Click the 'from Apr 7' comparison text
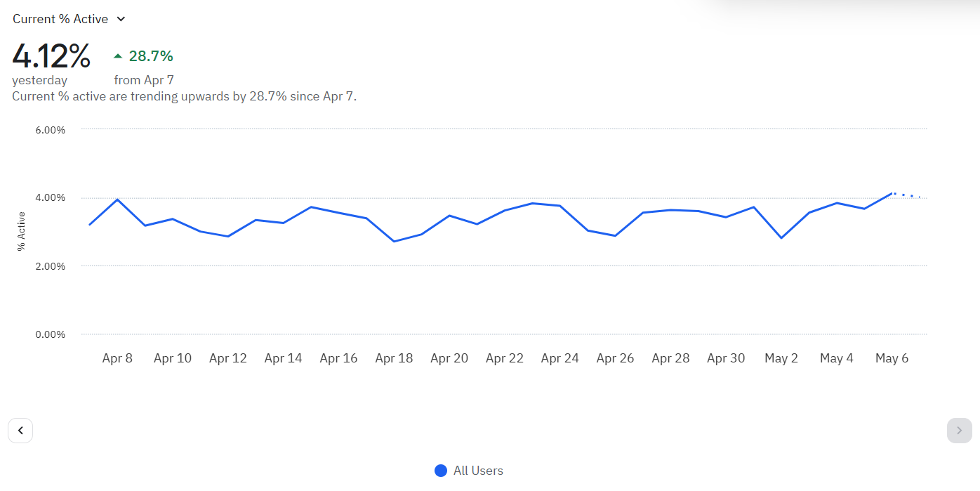The image size is (980, 491). click(x=144, y=80)
